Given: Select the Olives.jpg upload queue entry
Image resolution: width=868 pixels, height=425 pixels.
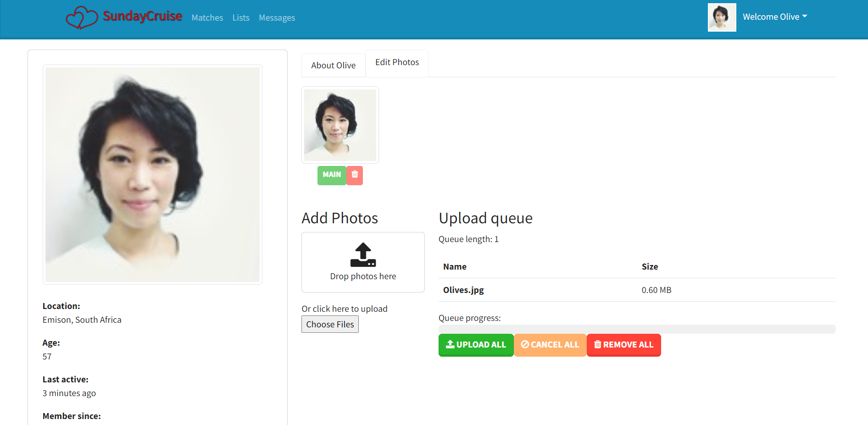Looking at the screenshot, I should (463, 290).
